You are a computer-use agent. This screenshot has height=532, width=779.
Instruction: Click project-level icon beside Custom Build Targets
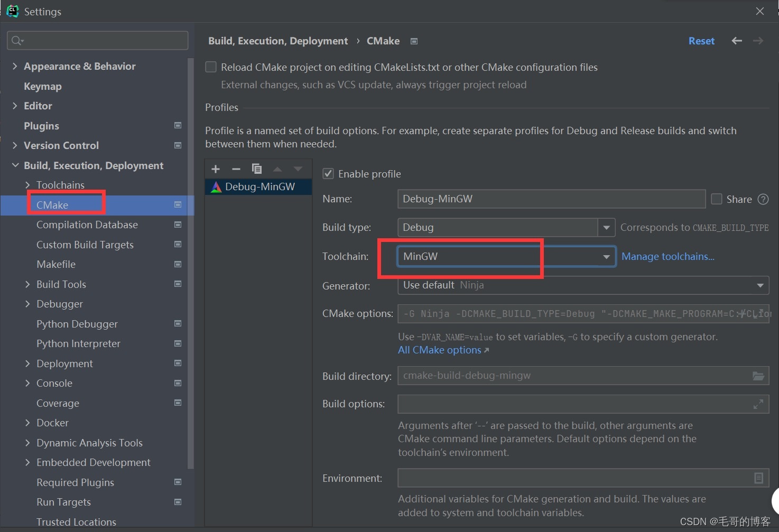point(178,245)
